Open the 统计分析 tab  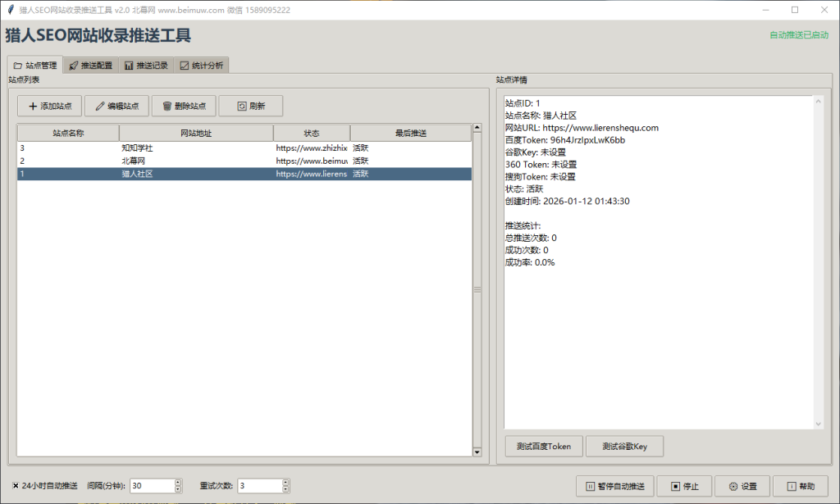pos(201,66)
